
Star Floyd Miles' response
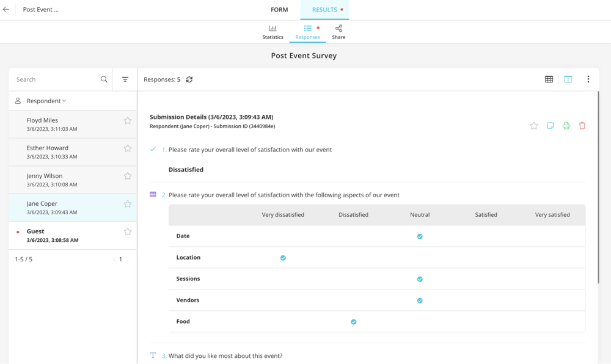click(128, 121)
